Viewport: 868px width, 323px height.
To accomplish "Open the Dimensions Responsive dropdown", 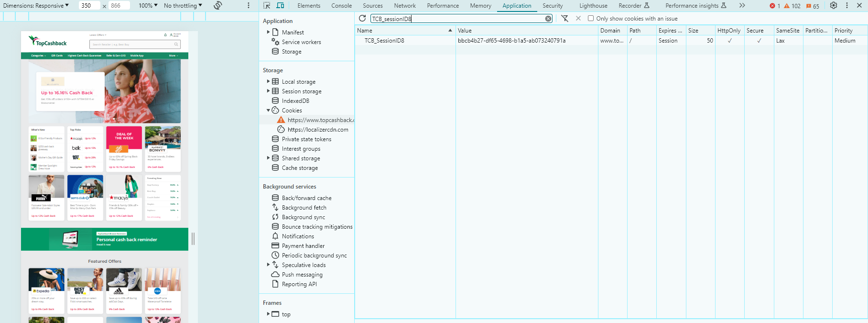I will pyautogui.click(x=36, y=6).
